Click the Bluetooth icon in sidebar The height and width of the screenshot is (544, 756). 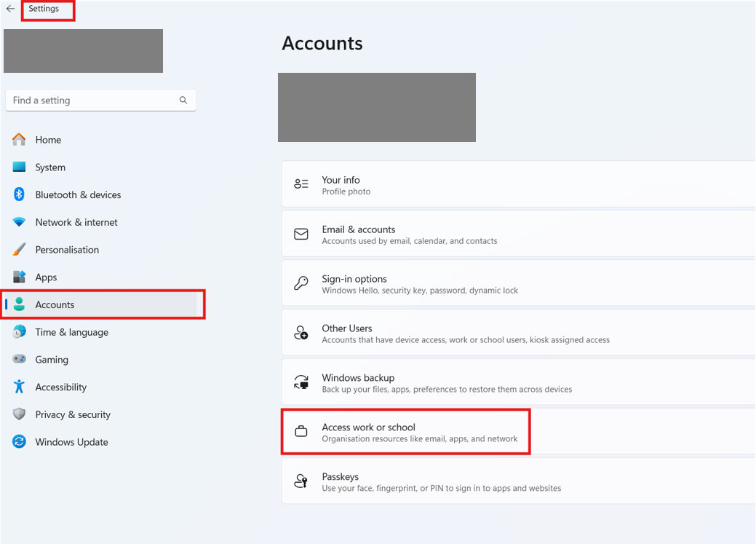click(x=20, y=194)
